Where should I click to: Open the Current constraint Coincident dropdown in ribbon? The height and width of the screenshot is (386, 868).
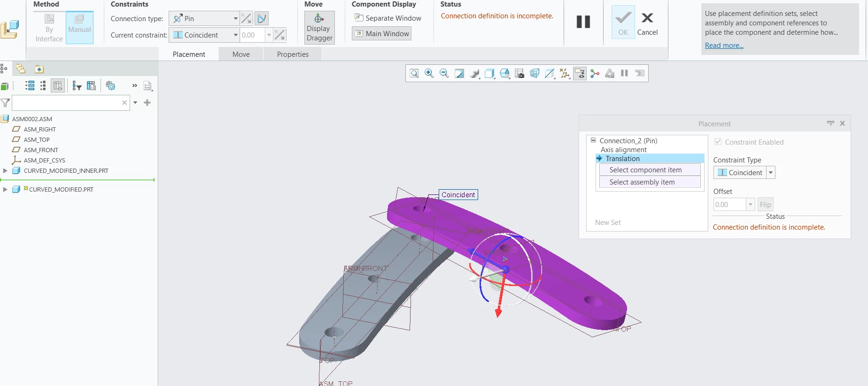235,35
